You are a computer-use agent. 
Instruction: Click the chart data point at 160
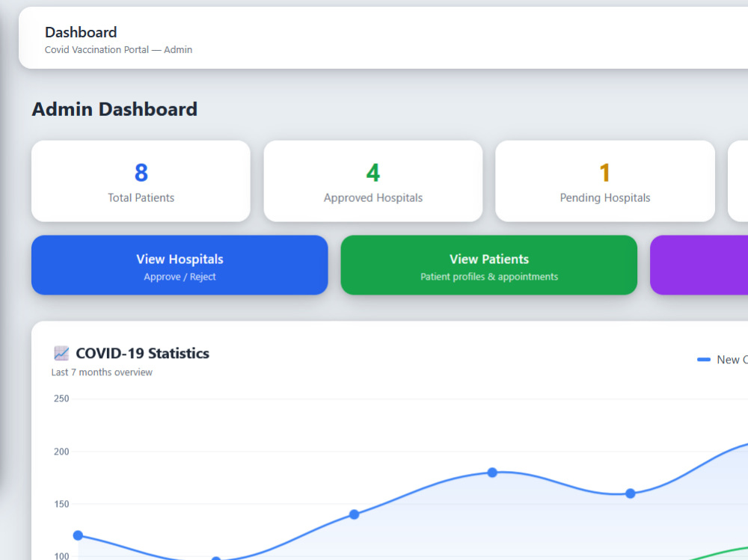630,493
